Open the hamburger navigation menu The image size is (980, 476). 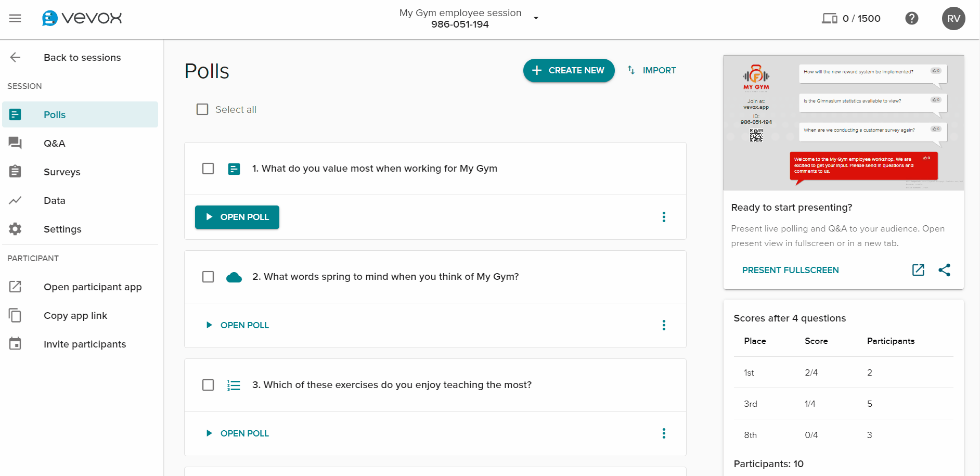(15, 18)
